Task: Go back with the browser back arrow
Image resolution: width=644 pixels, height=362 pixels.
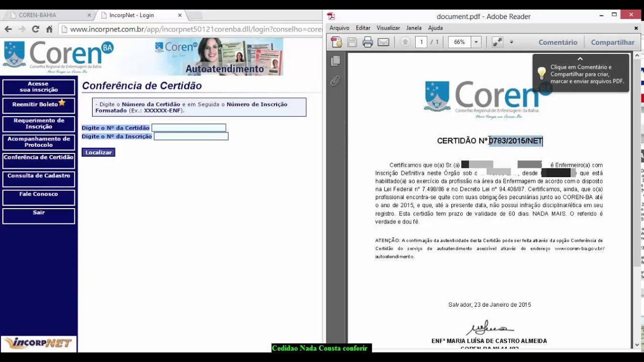Action: [x=8, y=29]
